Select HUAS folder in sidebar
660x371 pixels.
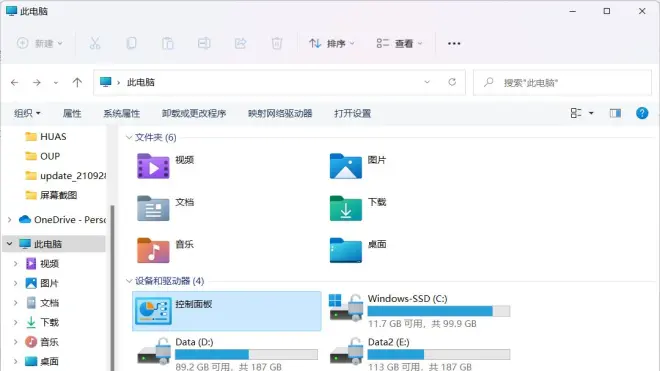tap(45, 136)
